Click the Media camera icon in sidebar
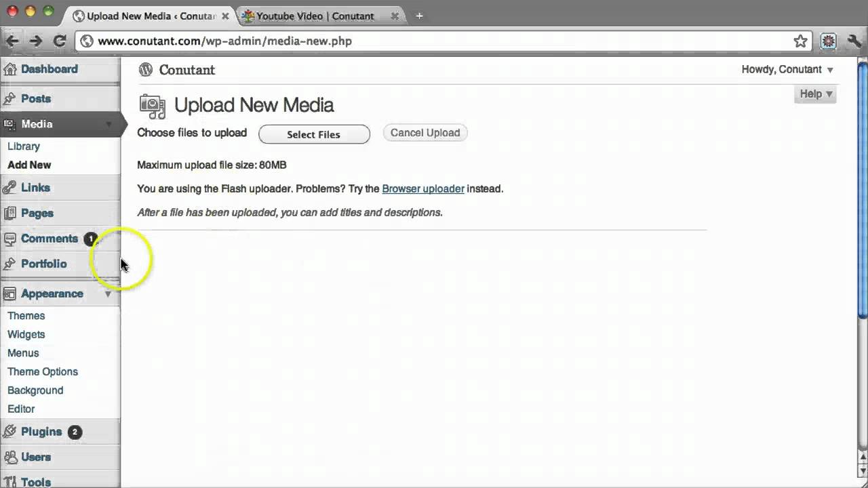The width and height of the screenshot is (868, 488). (9, 124)
